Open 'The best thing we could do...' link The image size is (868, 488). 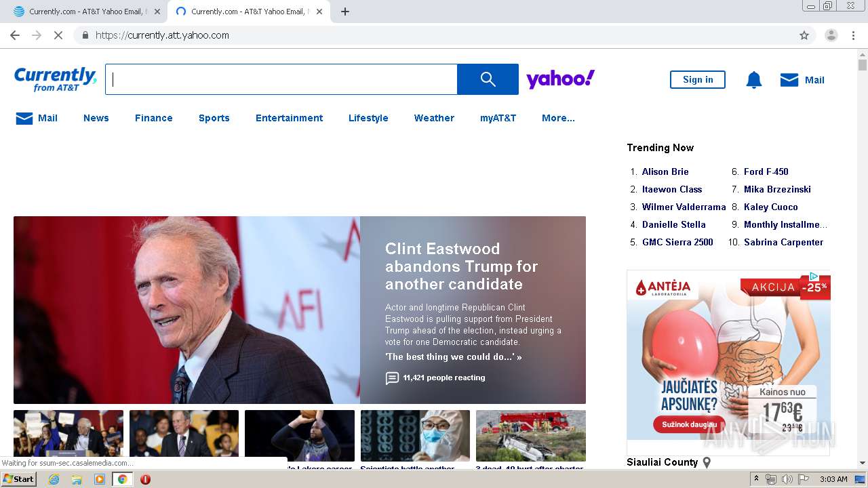(454, 357)
